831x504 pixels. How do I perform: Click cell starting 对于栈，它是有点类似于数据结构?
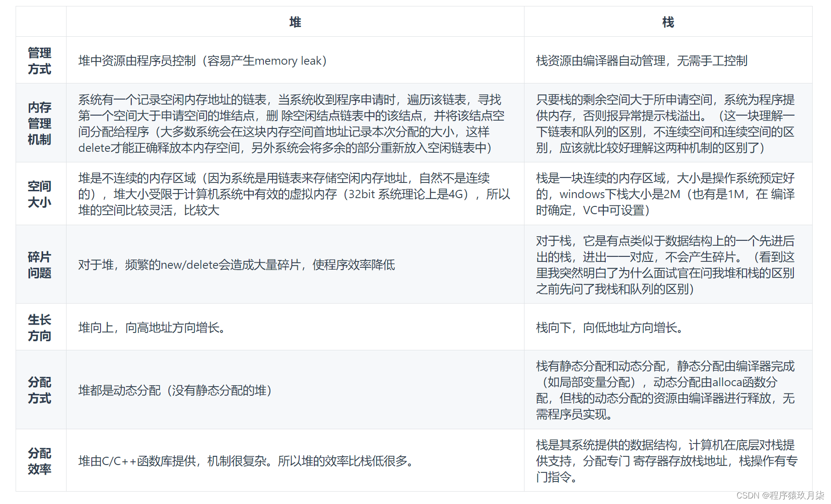coord(668,265)
